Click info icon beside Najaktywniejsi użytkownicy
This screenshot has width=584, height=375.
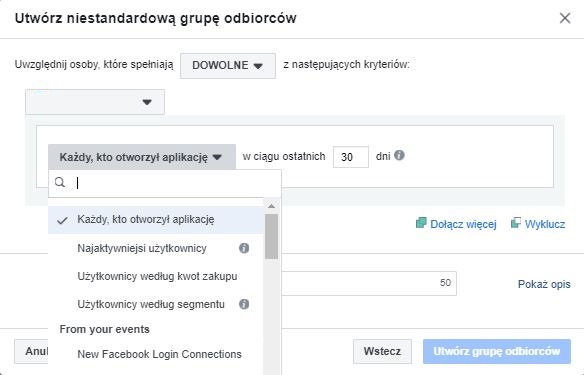click(x=244, y=248)
